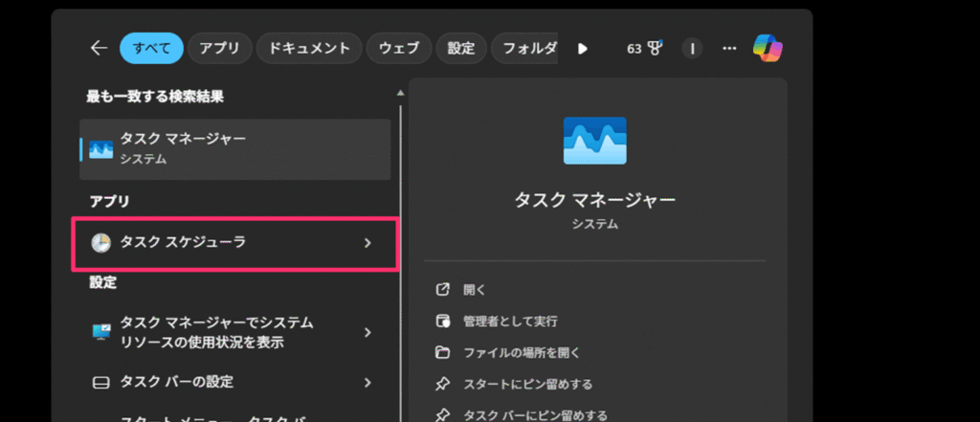
Task: Open the three-dot options menu
Action: tap(728, 48)
